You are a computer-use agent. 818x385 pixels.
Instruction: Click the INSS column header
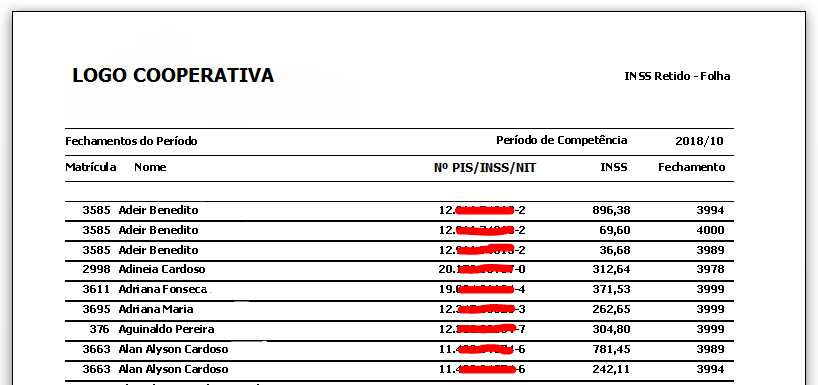(614, 167)
